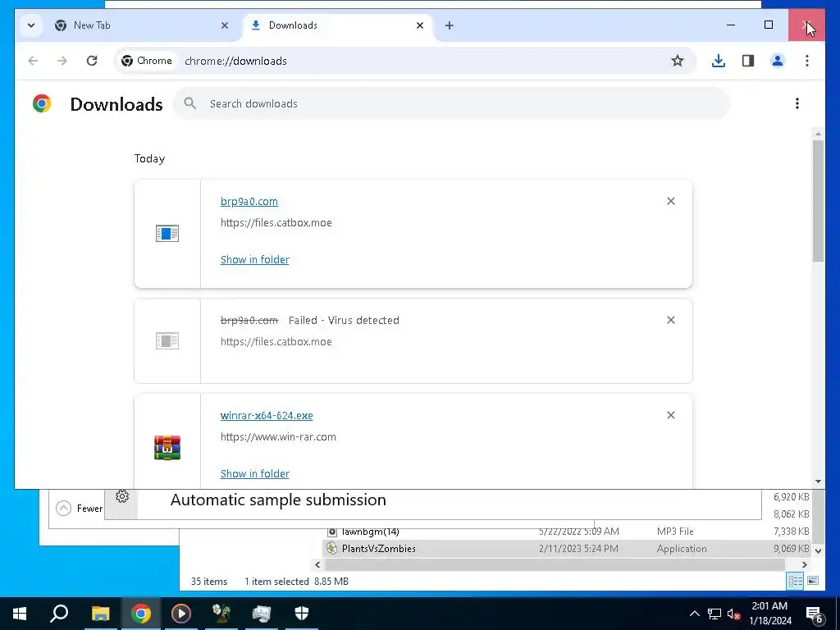Select the Downloads tab
The height and width of the screenshot is (630, 840).
coord(339,25)
